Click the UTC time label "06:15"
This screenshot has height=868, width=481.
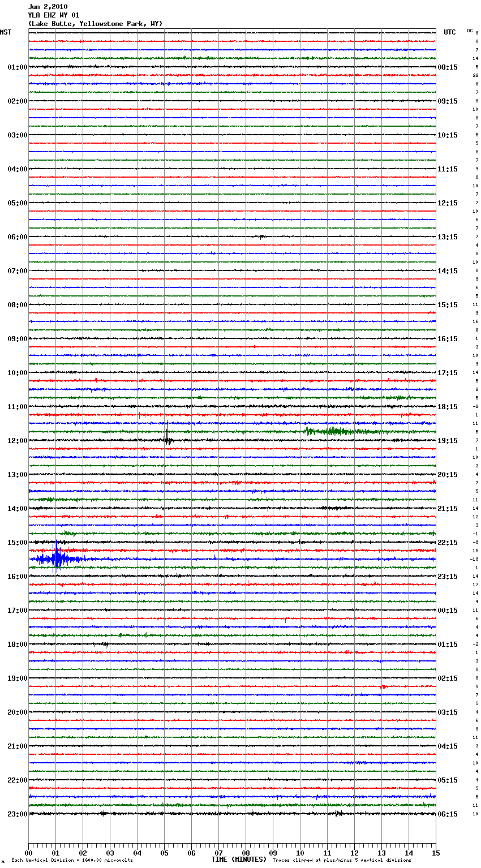(448, 814)
